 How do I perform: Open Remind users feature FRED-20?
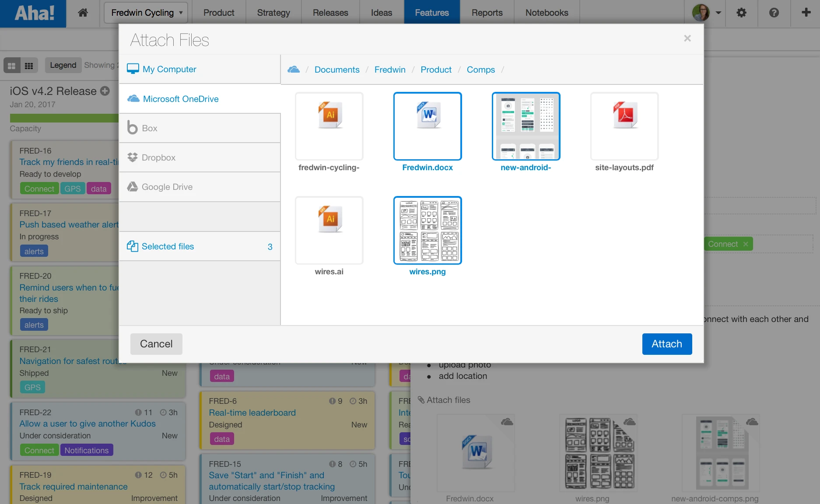tap(69, 293)
